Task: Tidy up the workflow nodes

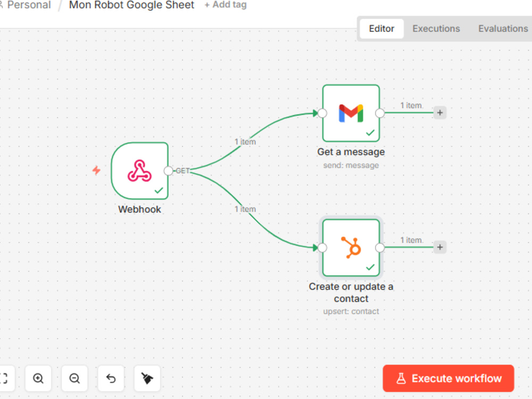Action: [147, 378]
